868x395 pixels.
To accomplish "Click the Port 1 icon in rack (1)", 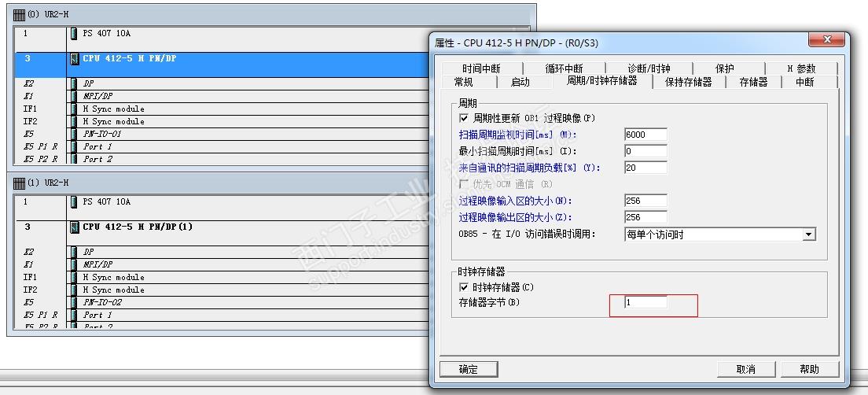I will (74, 315).
